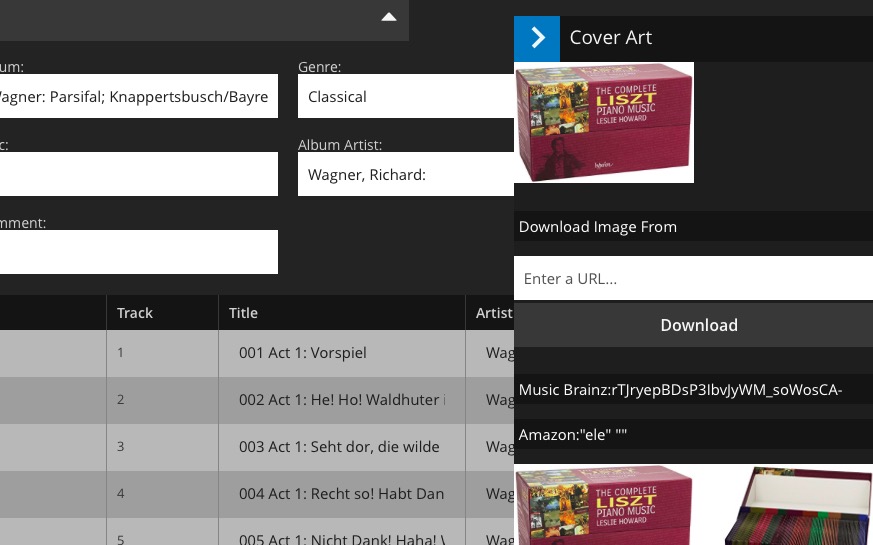The image size is (873, 545).
Task: Sort by the Artist column header
Action: click(x=490, y=313)
